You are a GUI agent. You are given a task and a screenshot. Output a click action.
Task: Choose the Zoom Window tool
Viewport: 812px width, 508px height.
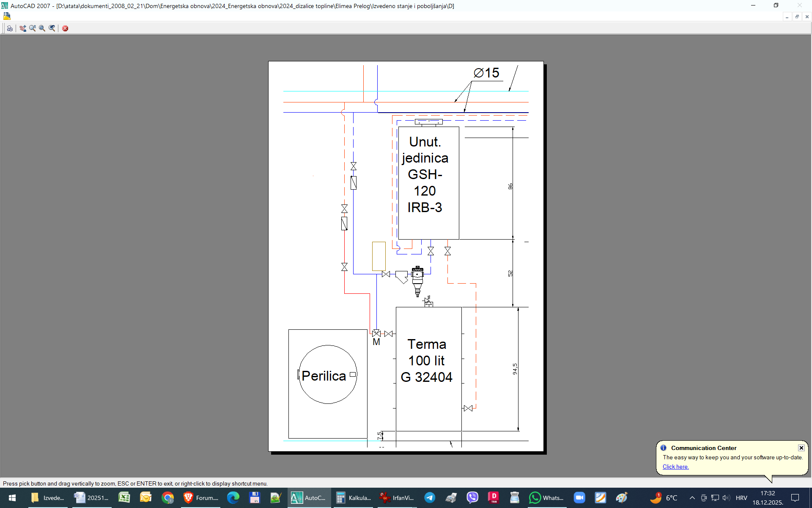[x=42, y=28]
